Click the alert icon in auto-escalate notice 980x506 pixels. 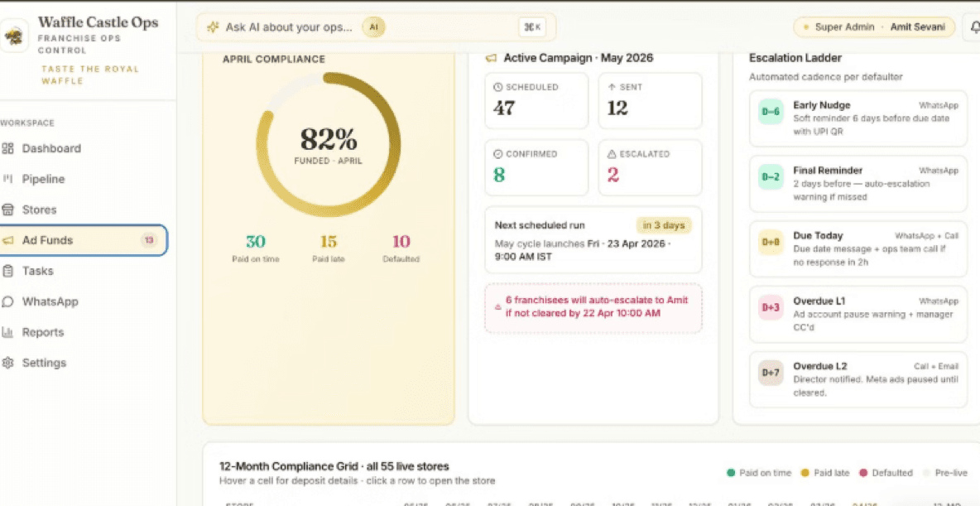click(x=498, y=307)
